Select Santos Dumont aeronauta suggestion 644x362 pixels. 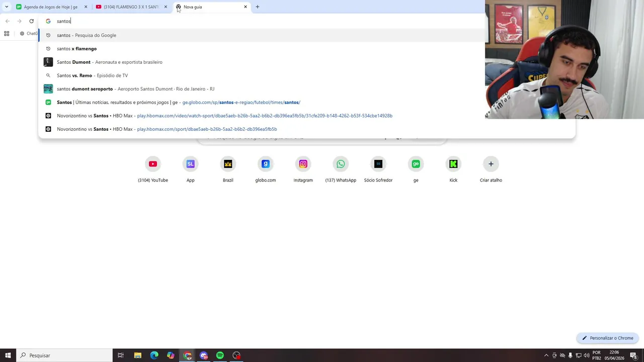coord(262,62)
